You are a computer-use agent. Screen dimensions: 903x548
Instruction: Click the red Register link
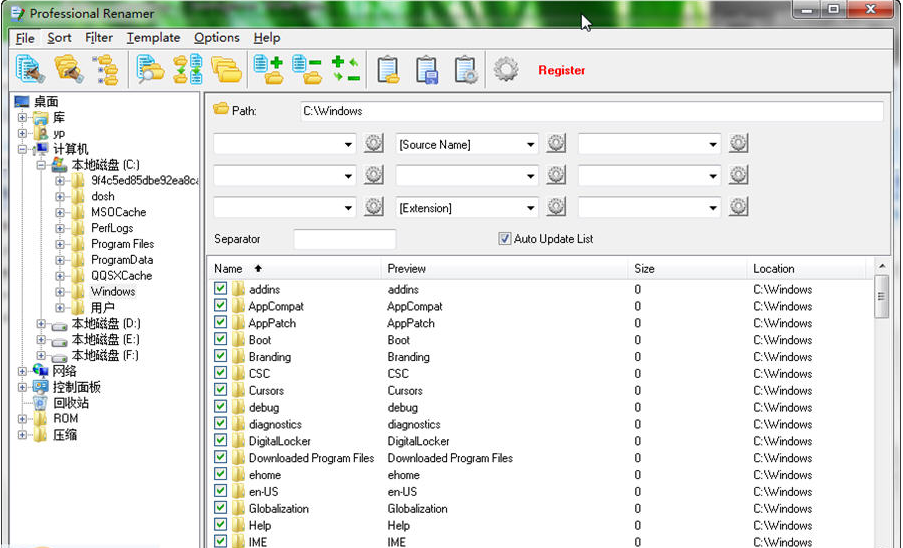[562, 70]
